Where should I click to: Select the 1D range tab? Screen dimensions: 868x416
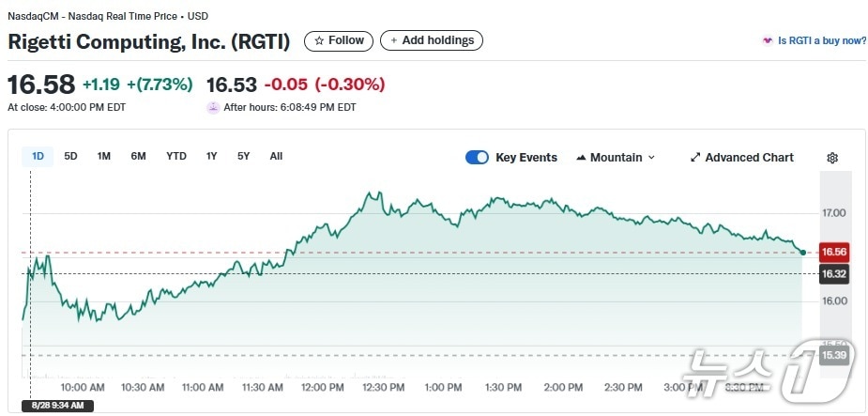pos(38,156)
